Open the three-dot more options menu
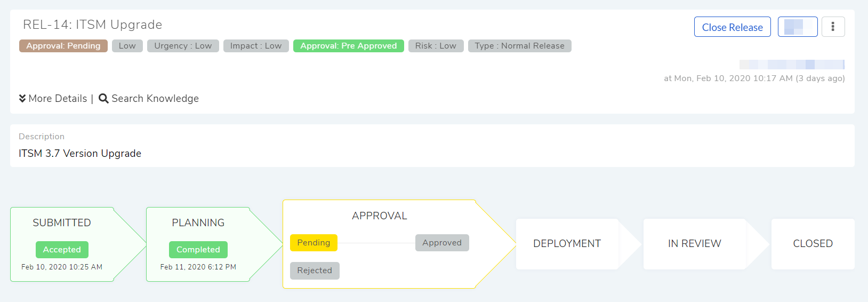 click(x=833, y=27)
